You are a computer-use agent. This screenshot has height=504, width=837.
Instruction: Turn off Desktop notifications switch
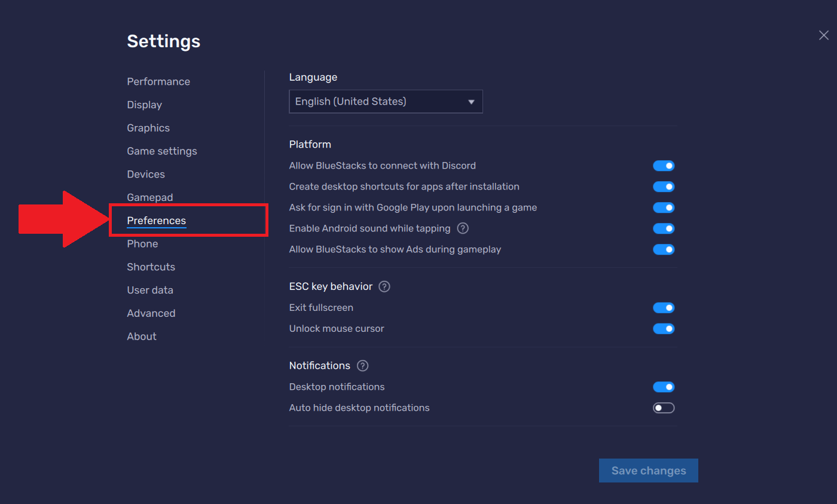(x=664, y=387)
